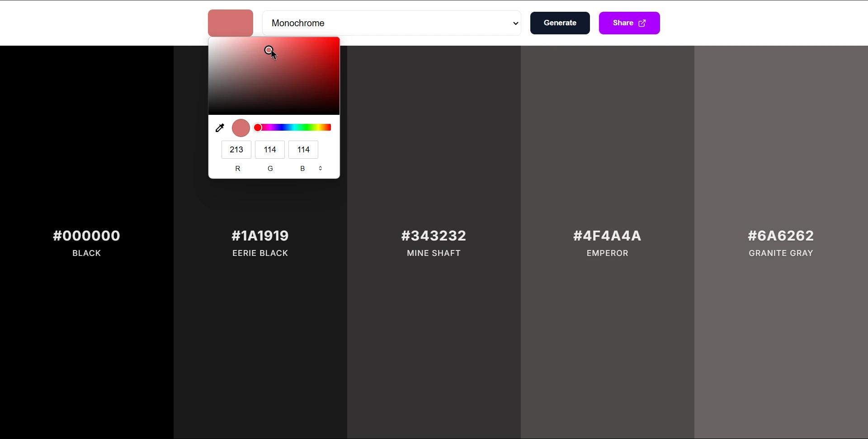The image size is (868, 439).
Task: Pick a shade from the saturation gradient
Action: [274, 77]
